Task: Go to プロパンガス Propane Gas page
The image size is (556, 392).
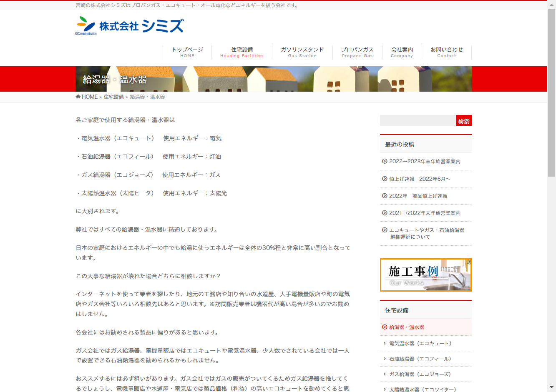Action: click(x=357, y=52)
